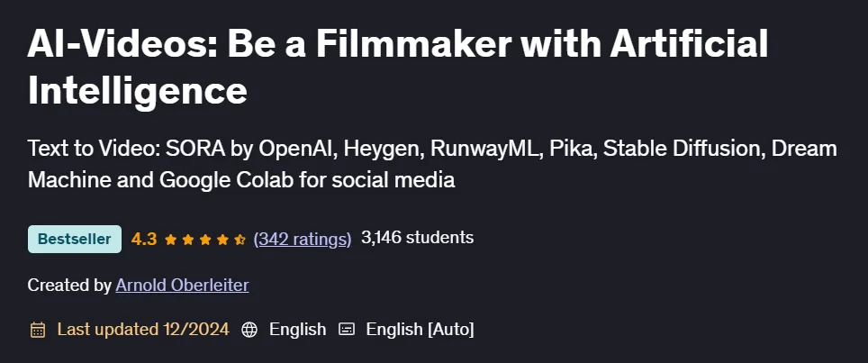Image resolution: width=868 pixels, height=363 pixels.
Task: Click the Last updated 12/2024 text
Action: click(143, 330)
